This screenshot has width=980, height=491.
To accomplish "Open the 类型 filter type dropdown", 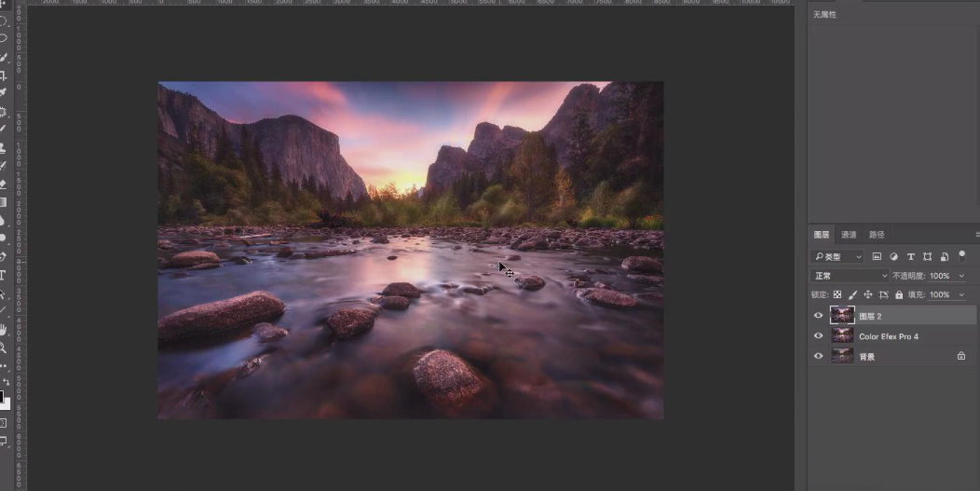I will [837, 256].
